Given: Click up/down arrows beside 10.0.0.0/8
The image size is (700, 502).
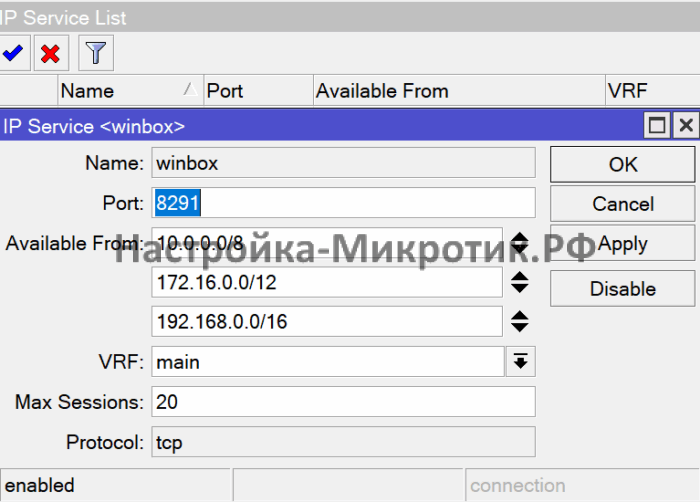Looking at the screenshot, I should 520,243.
